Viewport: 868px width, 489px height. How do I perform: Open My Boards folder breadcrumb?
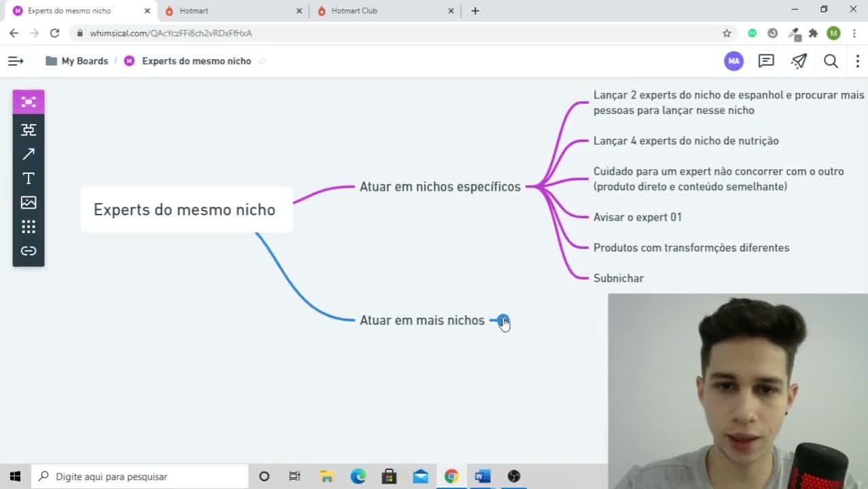(x=77, y=61)
